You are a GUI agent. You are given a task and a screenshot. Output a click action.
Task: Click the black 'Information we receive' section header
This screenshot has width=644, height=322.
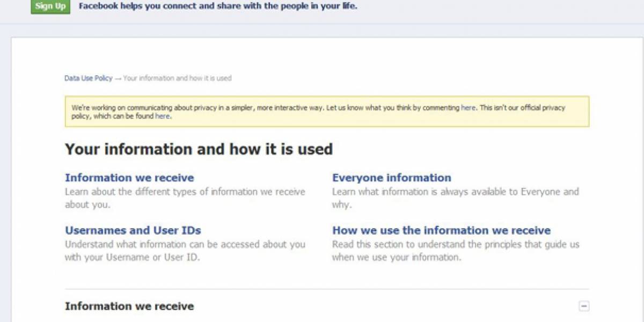click(x=129, y=306)
